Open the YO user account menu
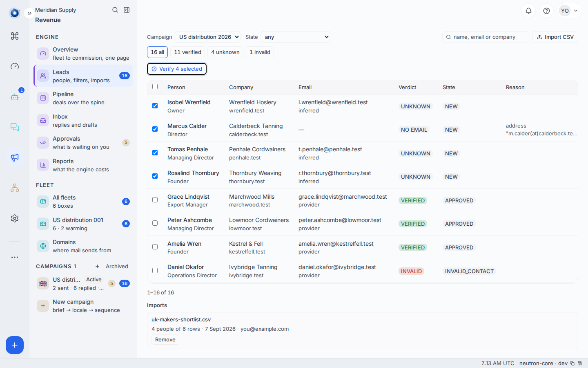Viewport: 588px width, 368px height. 570,11
